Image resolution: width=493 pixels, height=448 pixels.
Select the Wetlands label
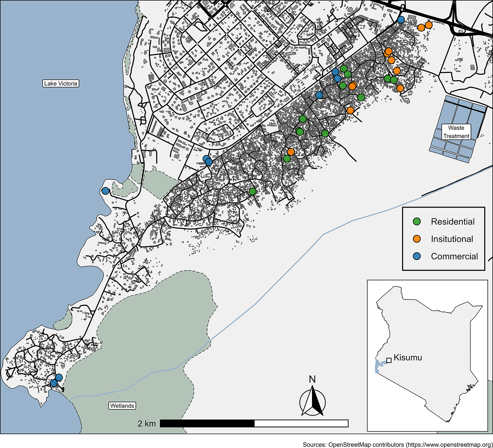122,406
